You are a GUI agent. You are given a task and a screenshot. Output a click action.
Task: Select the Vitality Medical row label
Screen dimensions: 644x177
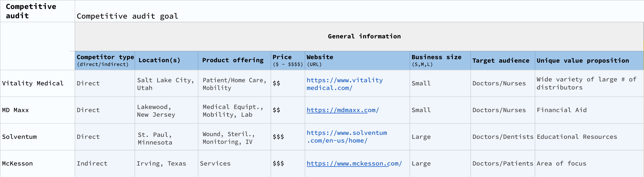coord(33,83)
